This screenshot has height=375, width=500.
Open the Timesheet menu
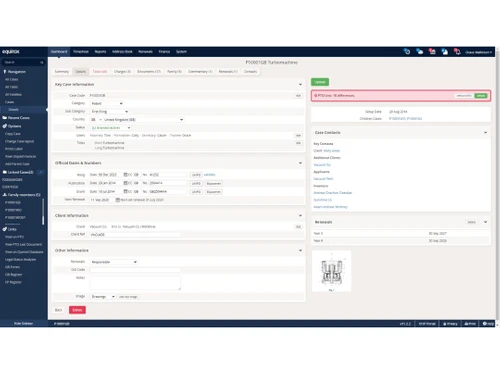pyautogui.click(x=81, y=52)
